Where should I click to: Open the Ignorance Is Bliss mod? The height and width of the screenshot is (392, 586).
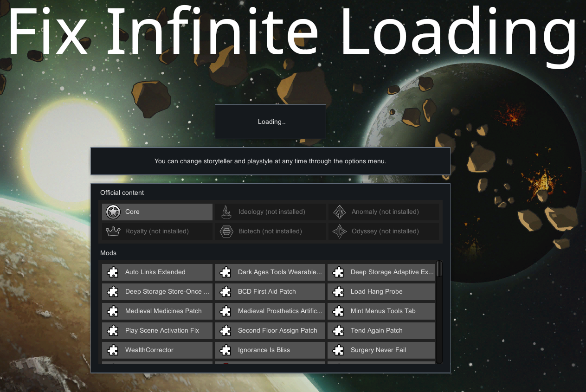[x=270, y=350]
